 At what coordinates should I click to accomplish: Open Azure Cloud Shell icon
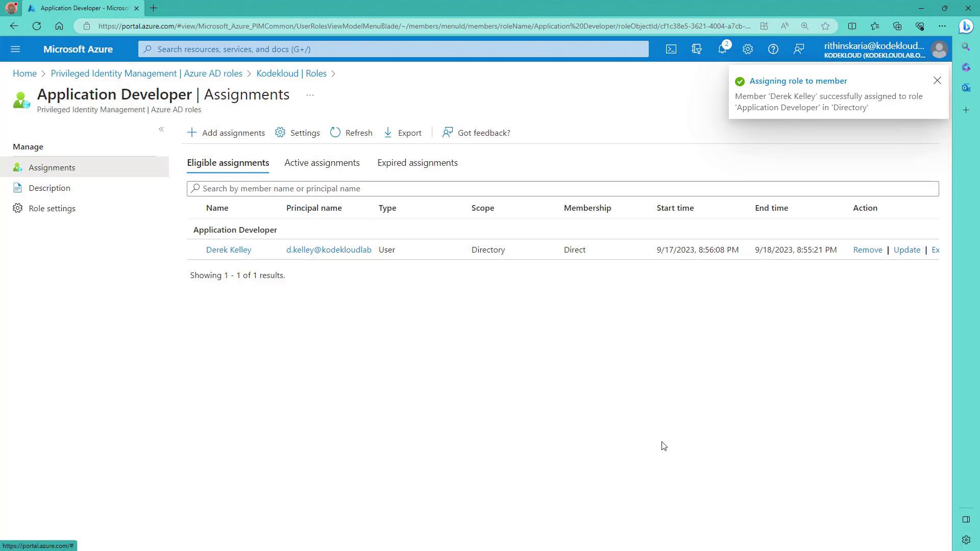point(671,49)
